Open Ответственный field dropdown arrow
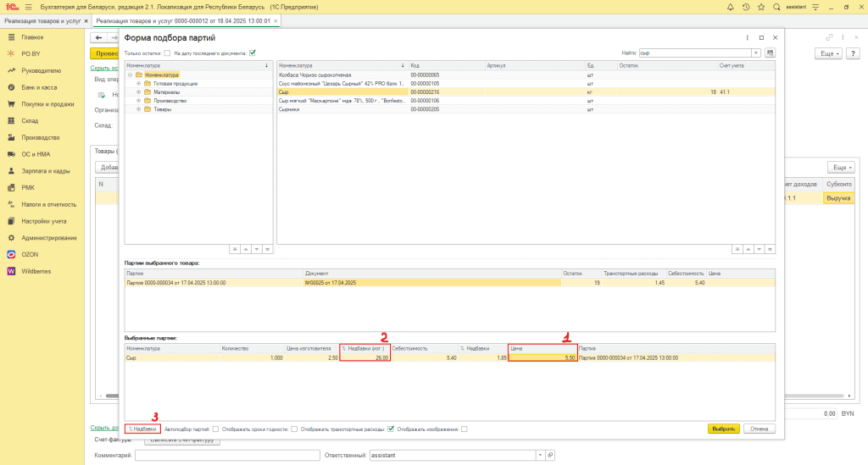The width and height of the screenshot is (868, 465). pyautogui.click(x=540, y=455)
